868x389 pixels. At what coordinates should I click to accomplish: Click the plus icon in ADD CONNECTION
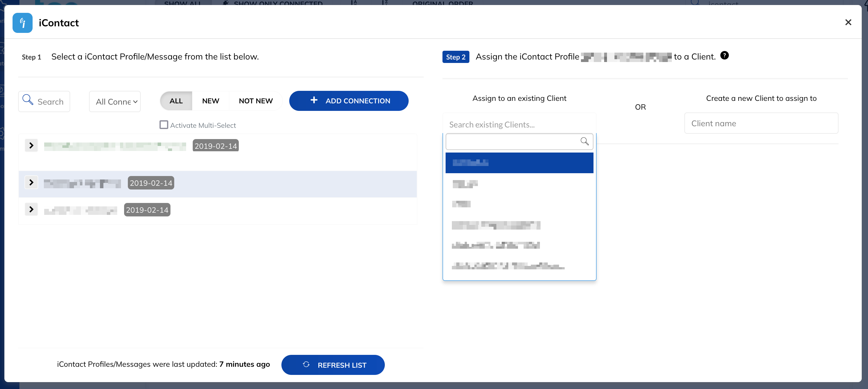click(314, 100)
